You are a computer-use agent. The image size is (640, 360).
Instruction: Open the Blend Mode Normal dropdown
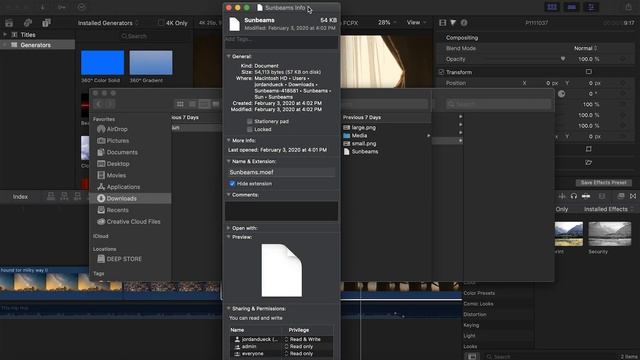coord(586,48)
